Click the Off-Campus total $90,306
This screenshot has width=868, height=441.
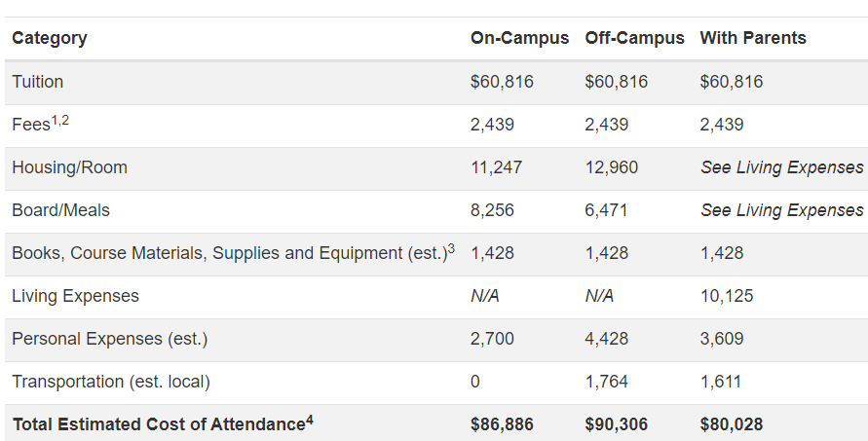point(616,424)
